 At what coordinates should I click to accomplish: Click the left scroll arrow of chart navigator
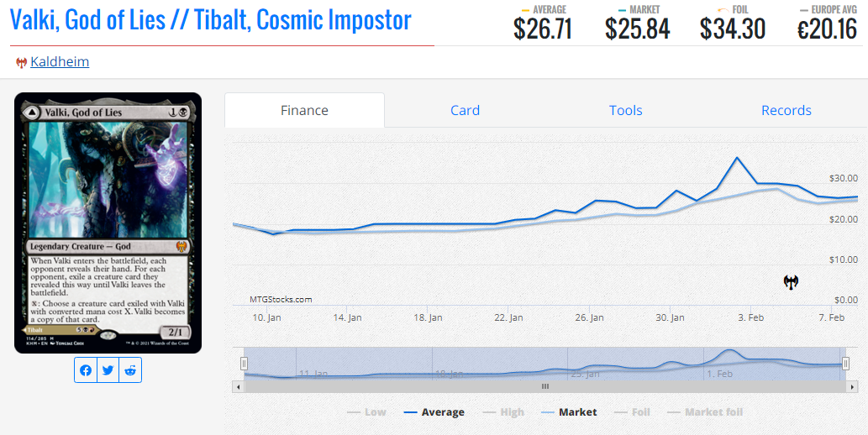(x=237, y=386)
